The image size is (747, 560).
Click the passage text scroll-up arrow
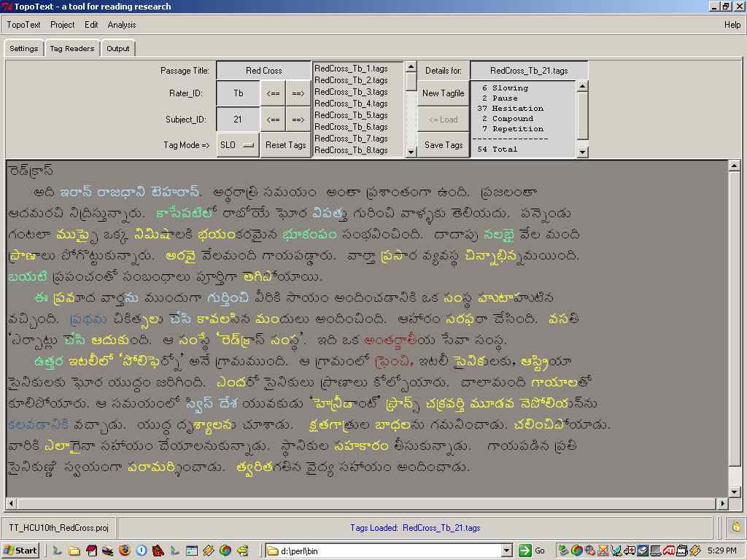tap(734, 166)
